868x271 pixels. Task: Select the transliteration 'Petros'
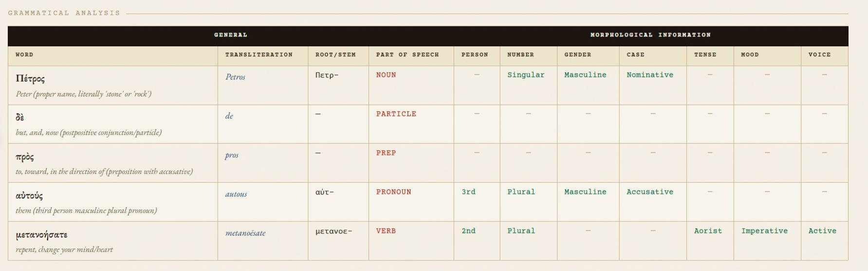point(235,77)
